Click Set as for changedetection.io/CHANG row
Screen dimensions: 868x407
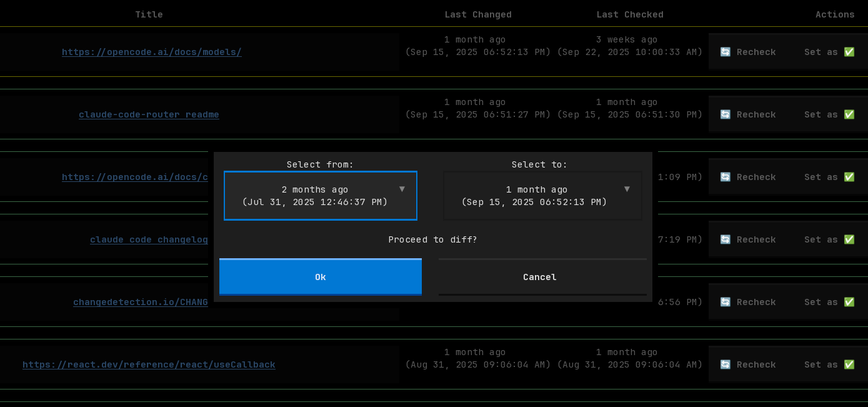coord(829,302)
